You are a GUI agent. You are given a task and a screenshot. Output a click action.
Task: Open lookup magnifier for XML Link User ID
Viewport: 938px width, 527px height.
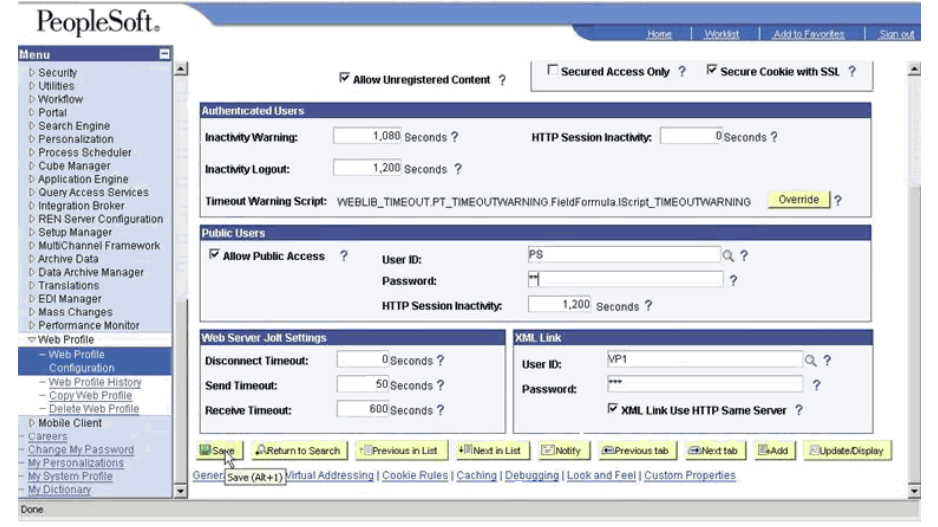click(x=811, y=361)
